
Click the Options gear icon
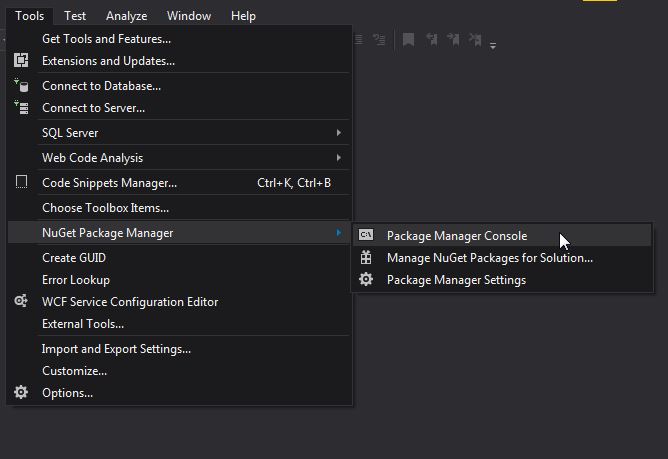pyautogui.click(x=21, y=393)
